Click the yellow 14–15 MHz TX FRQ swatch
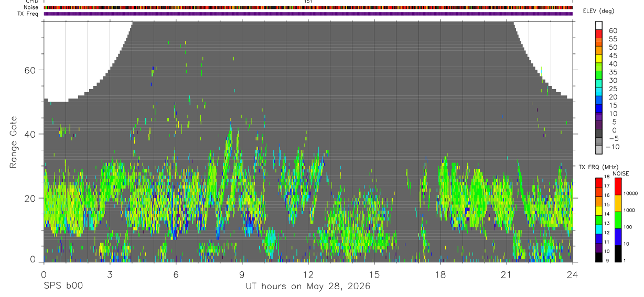Image resolution: width=644 pixels, height=297 pixels. tap(599, 210)
